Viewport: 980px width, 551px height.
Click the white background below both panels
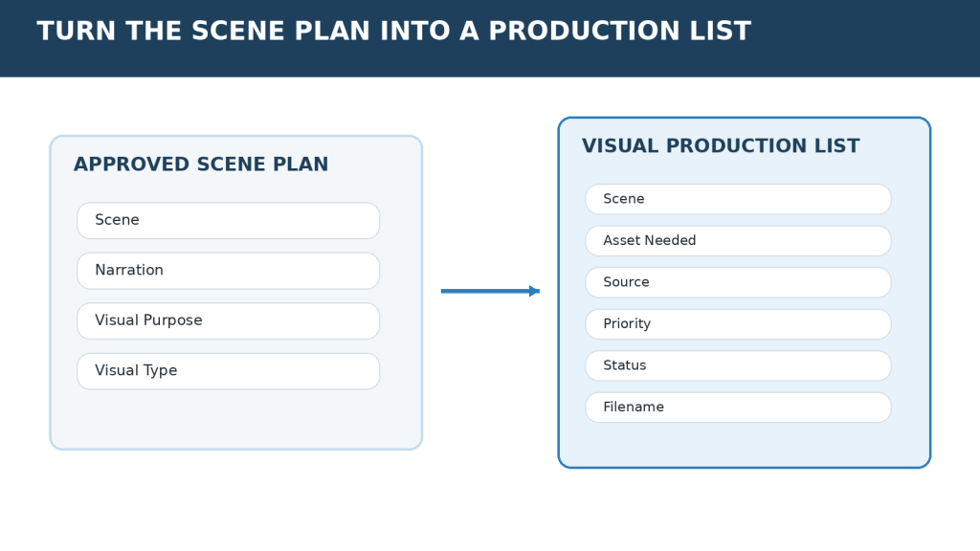[x=490, y=509]
